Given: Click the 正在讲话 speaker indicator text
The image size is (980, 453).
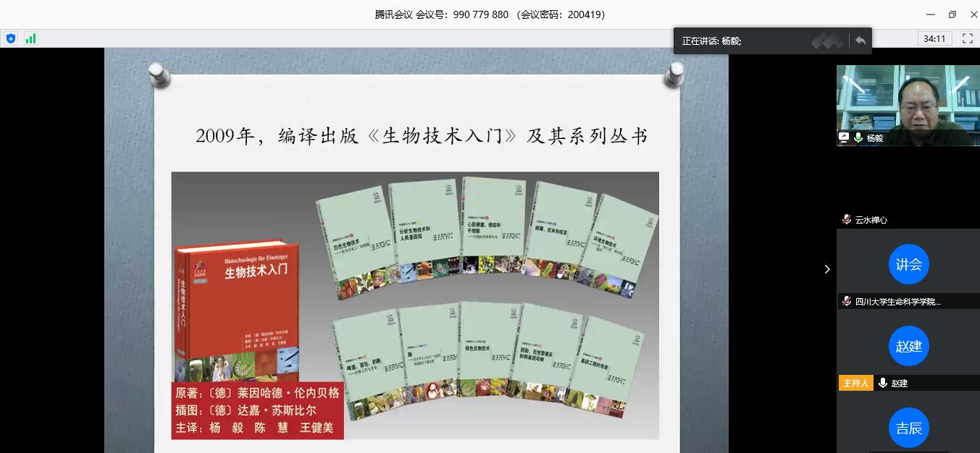Looking at the screenshot, I should tap(711, 41).
